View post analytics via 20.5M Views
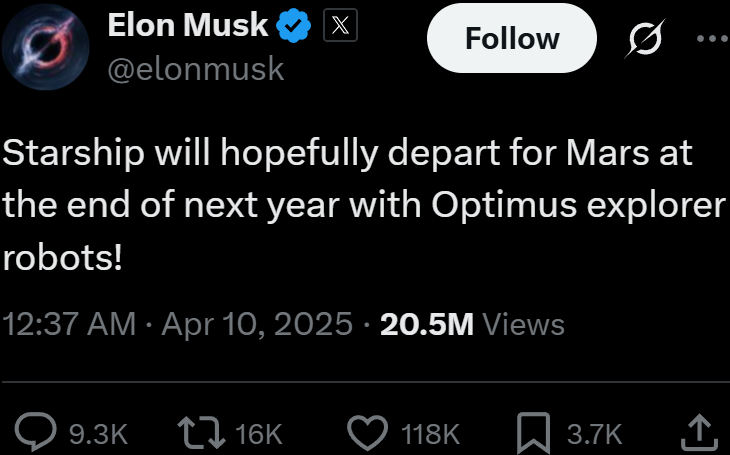 point(472,324)
